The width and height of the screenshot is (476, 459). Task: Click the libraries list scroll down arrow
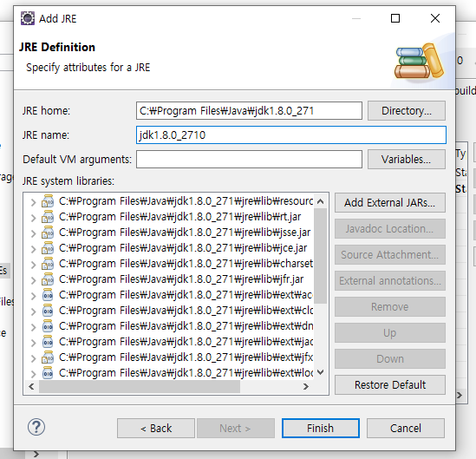tap(320, 372)
